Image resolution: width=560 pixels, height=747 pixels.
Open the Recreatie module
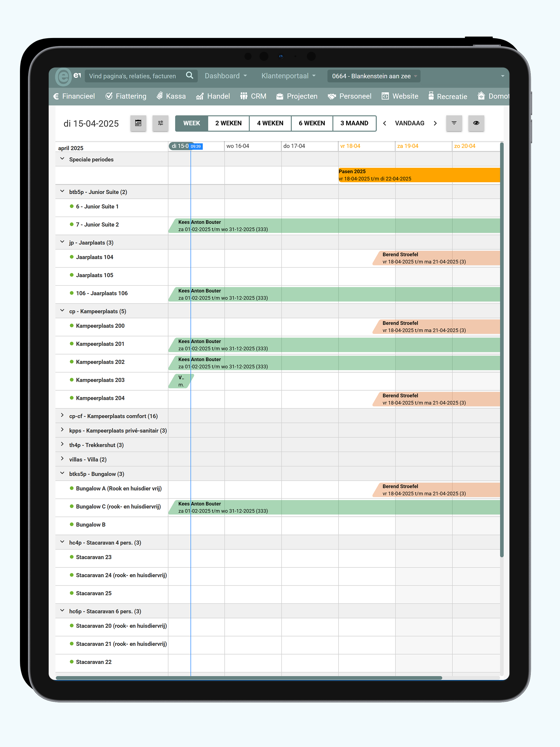tap(448, 96)
